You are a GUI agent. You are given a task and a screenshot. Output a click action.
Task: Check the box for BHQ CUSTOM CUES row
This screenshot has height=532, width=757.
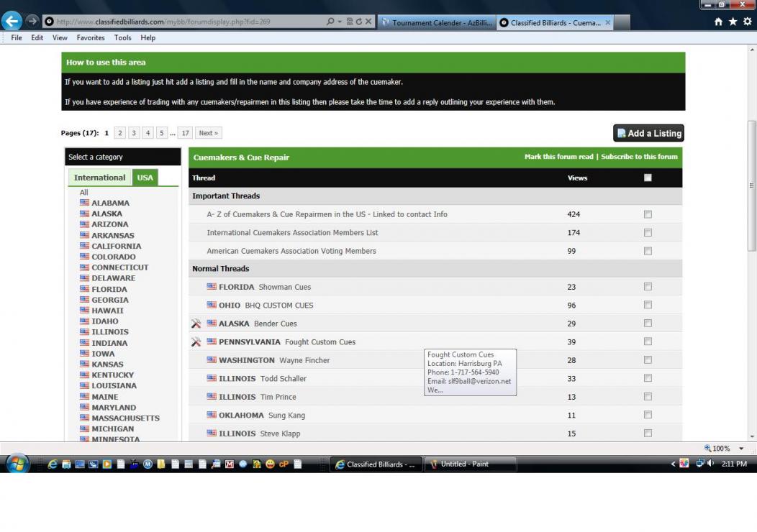(x=648, y=305)
